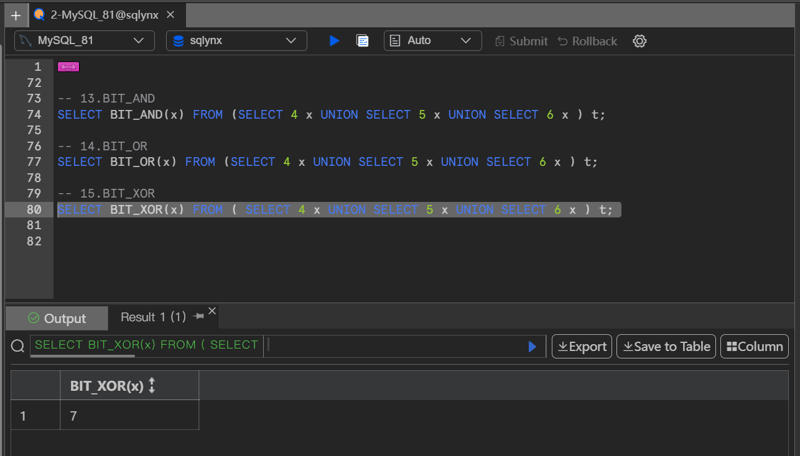Click the Column button
800x456 pixels.
(754, 347)
